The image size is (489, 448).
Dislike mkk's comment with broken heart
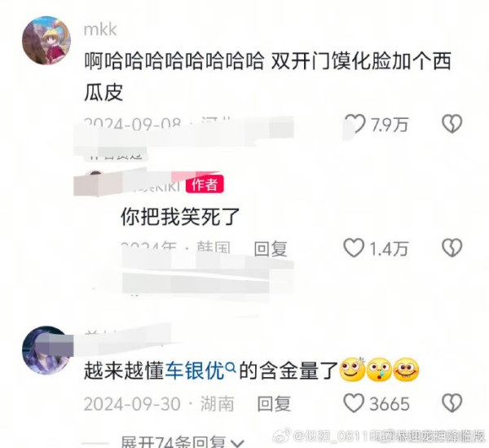452,124
